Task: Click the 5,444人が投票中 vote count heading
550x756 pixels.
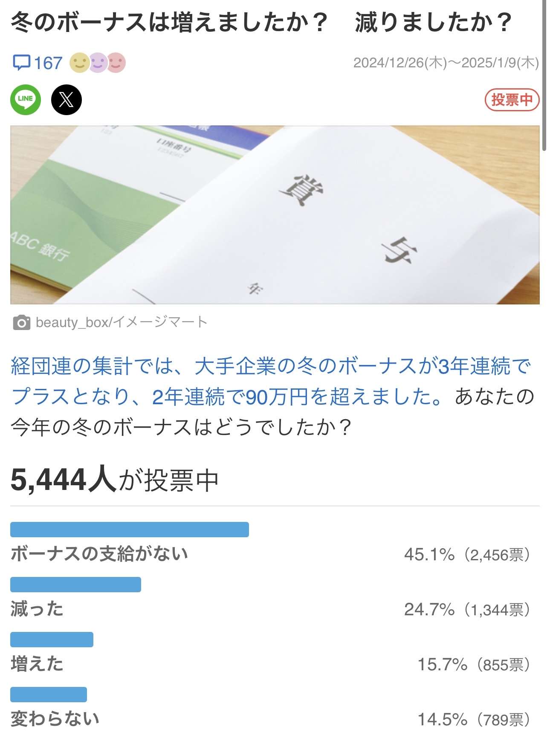Action: pyautogui.click(x=114, y=480)
